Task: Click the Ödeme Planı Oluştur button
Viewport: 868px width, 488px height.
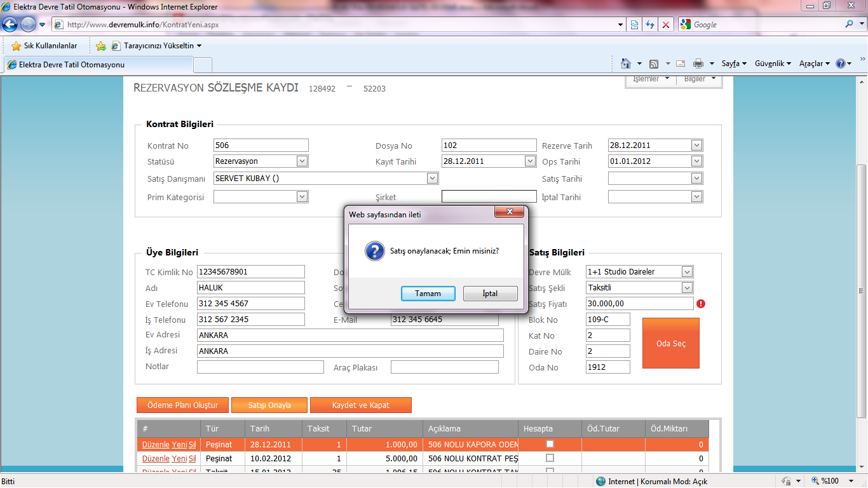Action: pyautogui.click(x=182, y=405)
